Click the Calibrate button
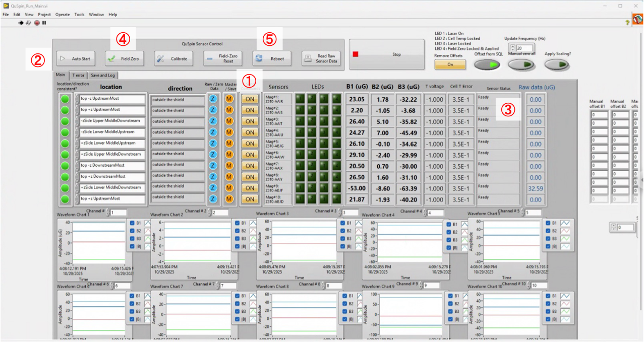This screenshot has width=644, height=342. click(173, 59)
